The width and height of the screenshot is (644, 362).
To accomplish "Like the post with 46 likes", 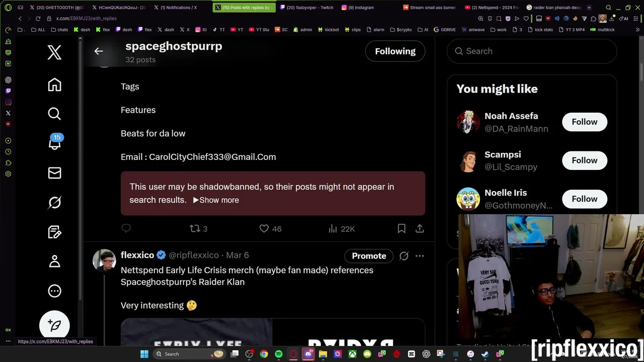I will click(x=270, y=229).
